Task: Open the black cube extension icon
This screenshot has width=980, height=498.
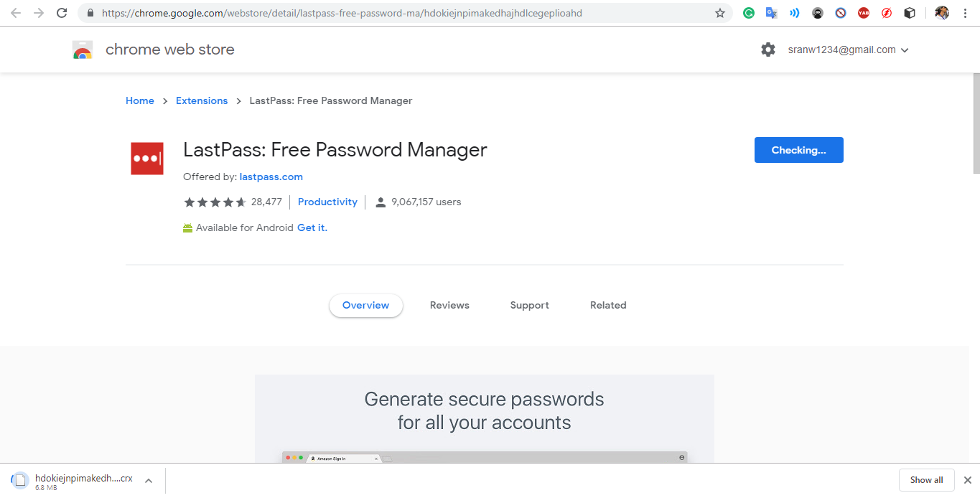Action: tap(910, 13)
